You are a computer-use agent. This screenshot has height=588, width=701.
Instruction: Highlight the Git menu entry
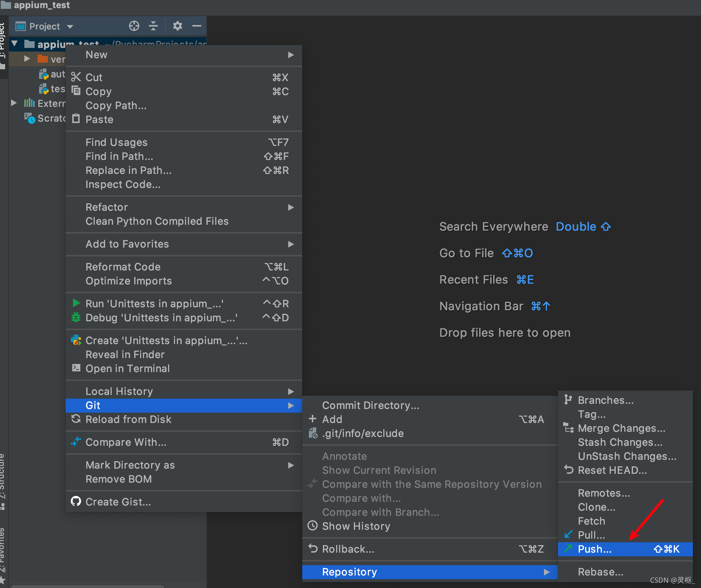184,405
